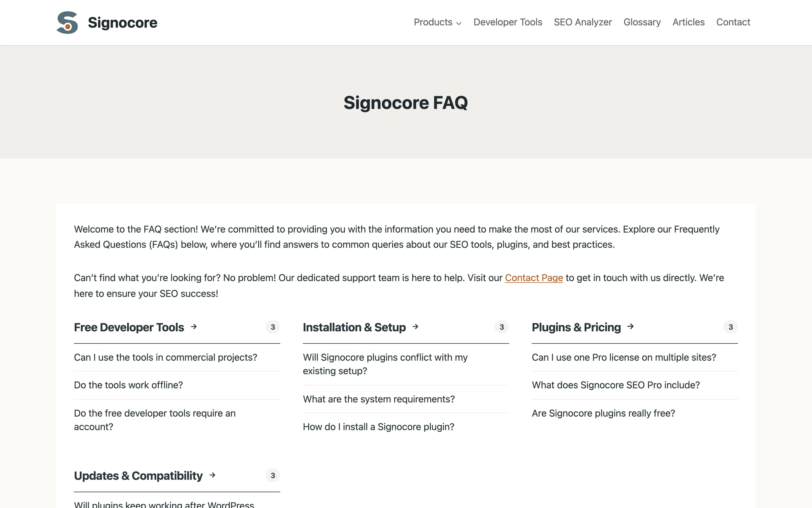Screen dimensions: 812x508
Task: Click the arrow next to Plugins & Pricing
Action: (630, 327)
